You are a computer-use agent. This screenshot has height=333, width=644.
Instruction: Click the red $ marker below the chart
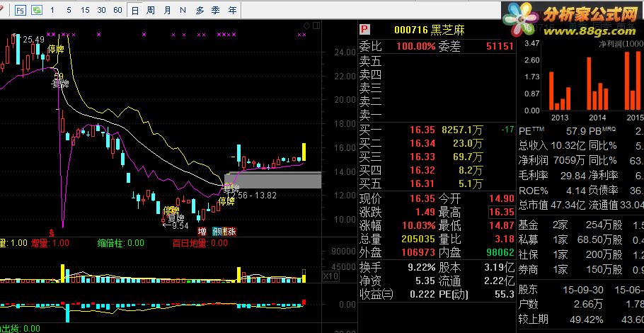tap(52, 232)
